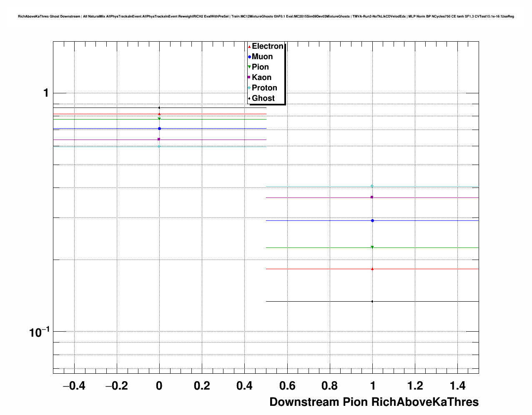Select the purple Kaon square legend marker
Image resolution: width=532 pixels, height=415 pixels.
[249, 77]
